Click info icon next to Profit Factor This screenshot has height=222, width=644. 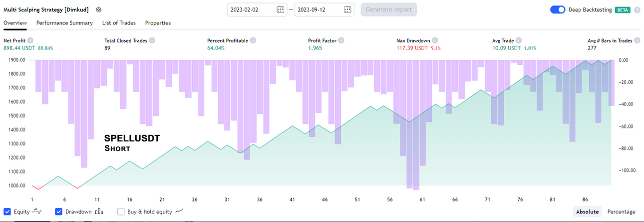coord(341,40)
